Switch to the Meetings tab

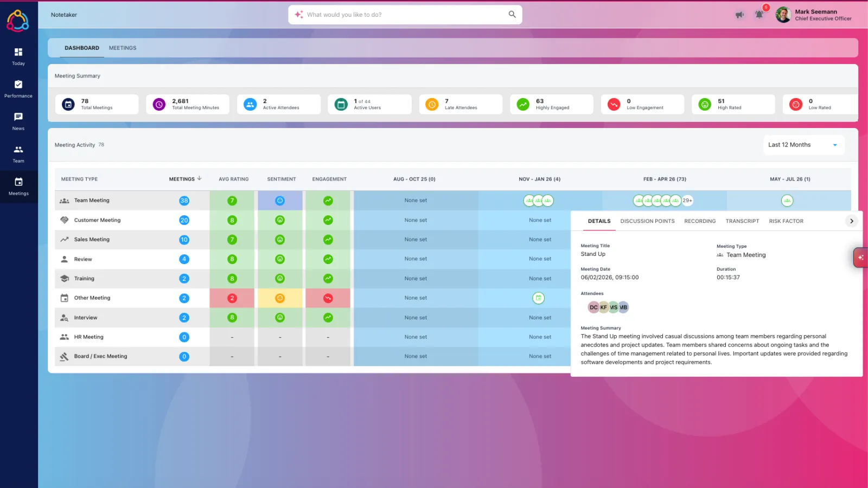tap(123, 48)
